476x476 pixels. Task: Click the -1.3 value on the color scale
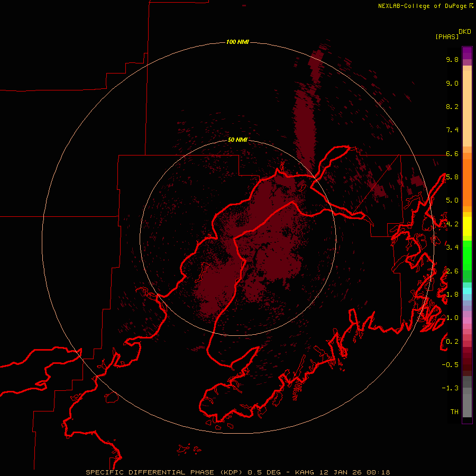point(450,388)
